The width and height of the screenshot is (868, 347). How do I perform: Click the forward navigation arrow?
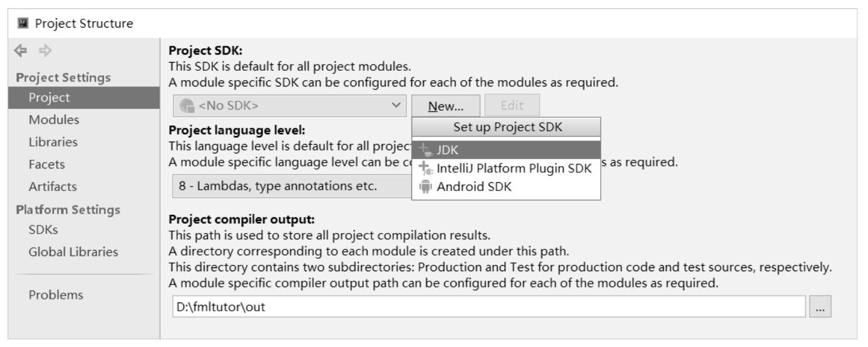(x=43, y=51)
